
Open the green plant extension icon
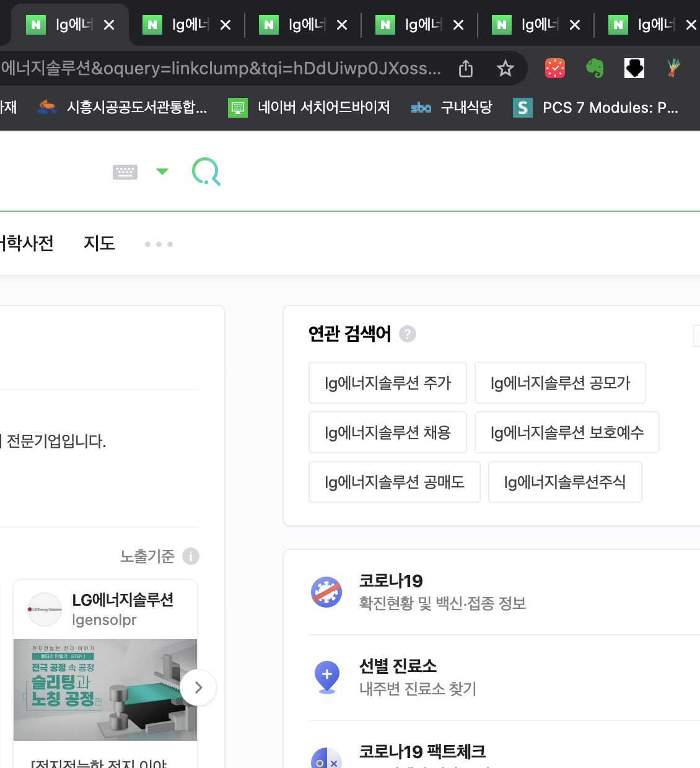coord(673,68)
